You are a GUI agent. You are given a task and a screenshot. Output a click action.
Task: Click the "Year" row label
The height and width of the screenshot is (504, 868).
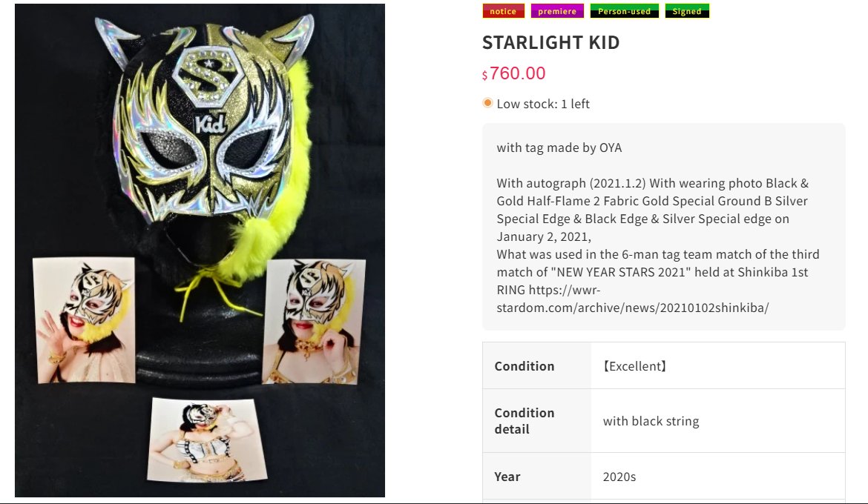[507, 477]
